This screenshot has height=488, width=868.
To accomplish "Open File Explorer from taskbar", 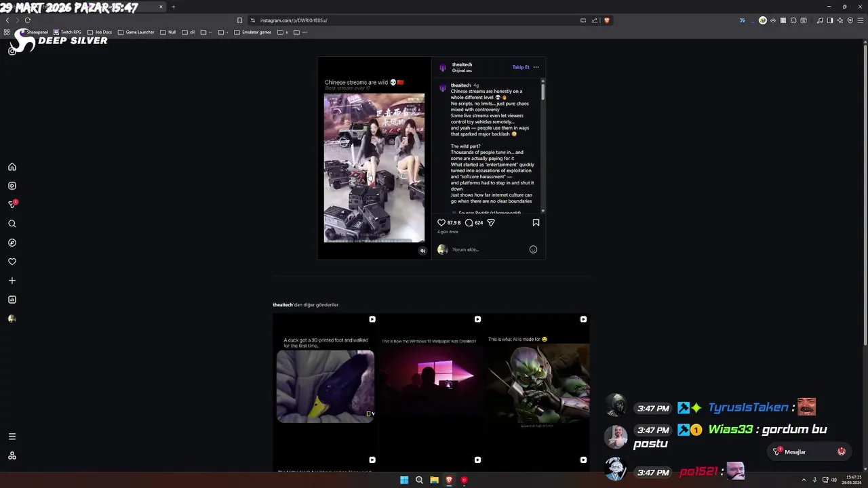I will click(434, 480).
